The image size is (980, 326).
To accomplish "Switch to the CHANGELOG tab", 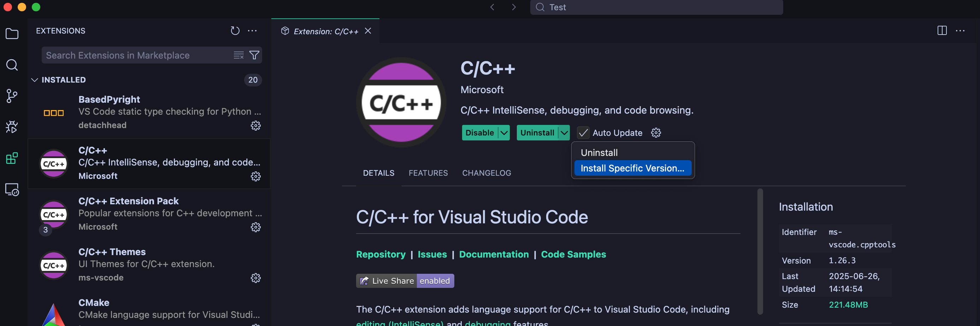I will click(x=486, y=173).
